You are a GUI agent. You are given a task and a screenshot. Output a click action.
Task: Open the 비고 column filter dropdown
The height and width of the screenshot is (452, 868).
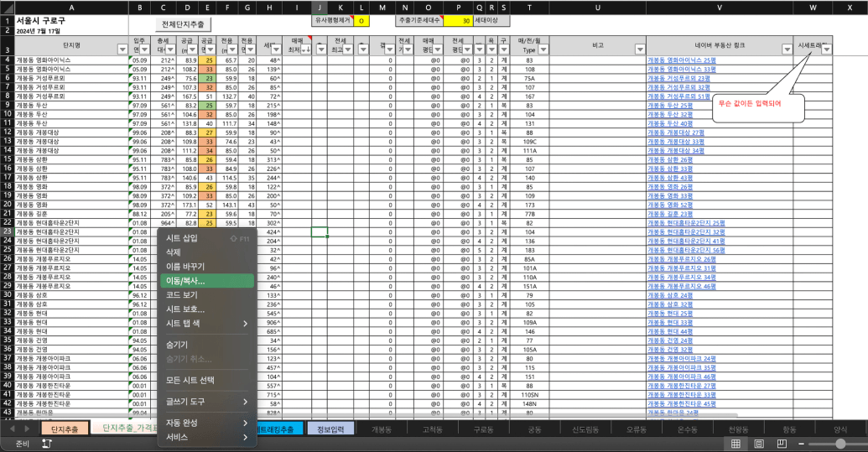640,49
